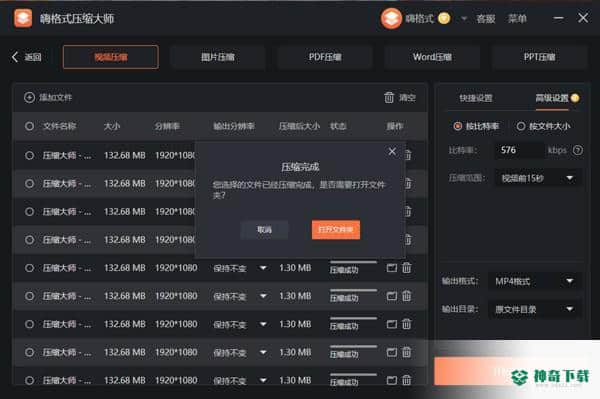Click the 压缩成功 progress bar in sixth row

(353, 290)
